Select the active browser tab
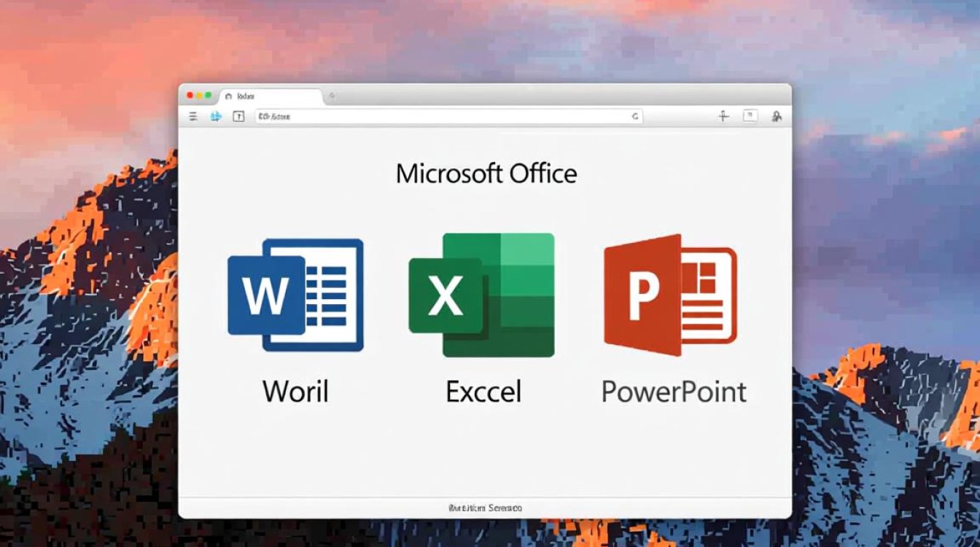 click(x=271, y=96)
